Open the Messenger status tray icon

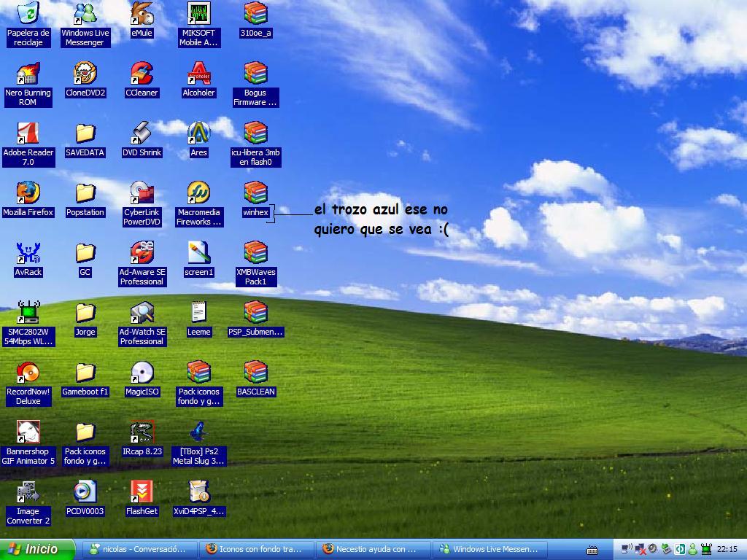pos(693,550)
